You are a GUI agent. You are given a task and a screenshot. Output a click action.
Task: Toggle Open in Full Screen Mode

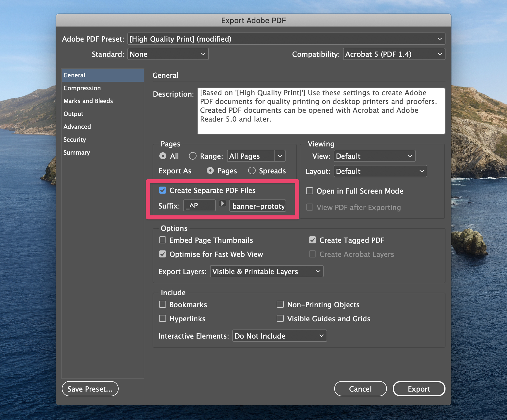[x=310, y=191]
